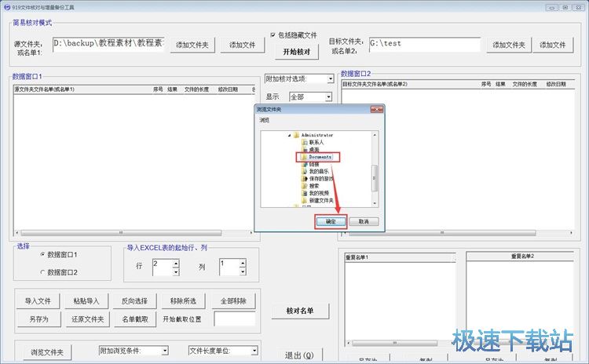Click the 开始核对 button
This screenshot has height=364, width=589.
tap(297, 52)
